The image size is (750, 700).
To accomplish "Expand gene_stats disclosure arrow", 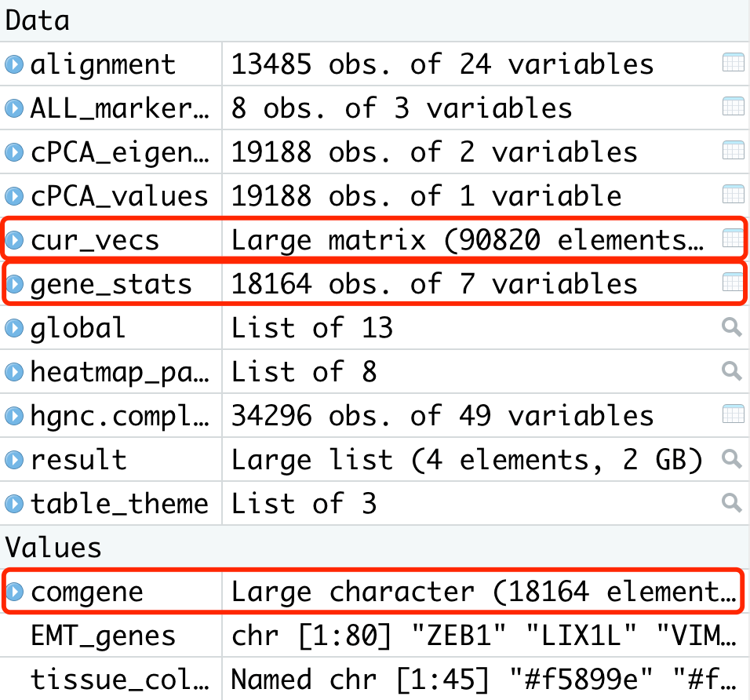I will click(14, 284).
